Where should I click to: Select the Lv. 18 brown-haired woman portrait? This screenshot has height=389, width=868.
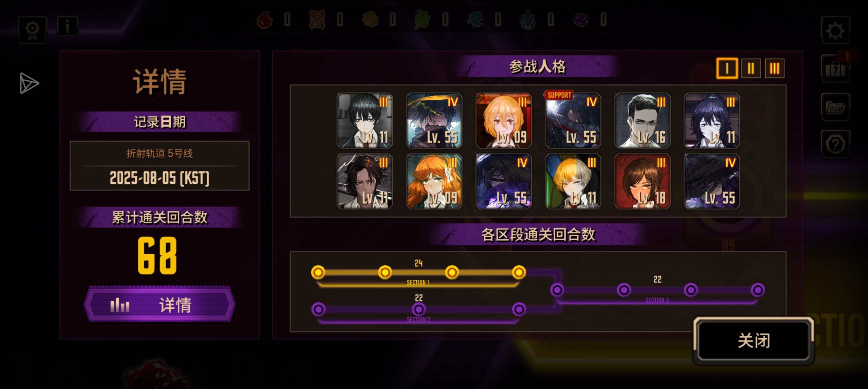(x=642, y=181)
